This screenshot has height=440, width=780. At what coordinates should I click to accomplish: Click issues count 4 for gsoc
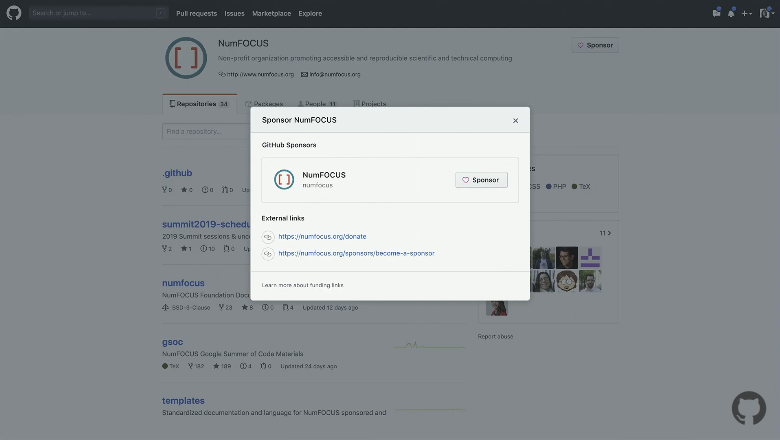(x=246, y=366)
